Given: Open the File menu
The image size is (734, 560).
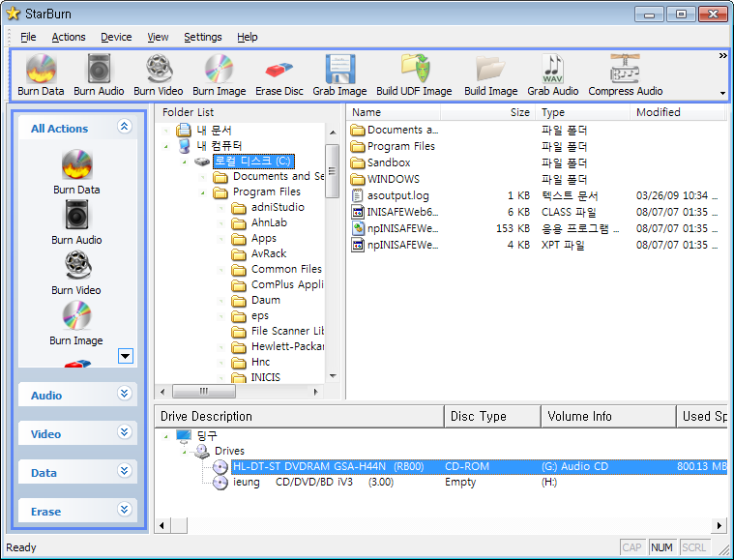Looking at the screenshot, I should [28, 37].
